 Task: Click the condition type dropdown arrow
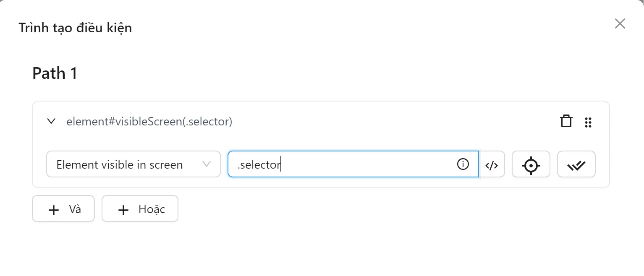click(x=207, y=164)
